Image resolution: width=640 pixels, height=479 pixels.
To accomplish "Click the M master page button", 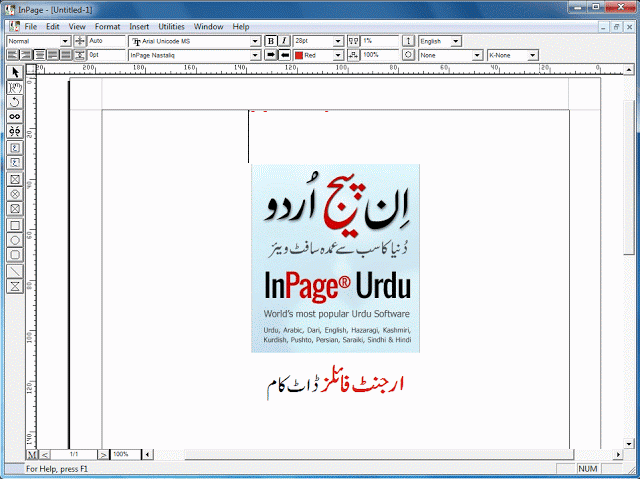I will click(32, 454).
